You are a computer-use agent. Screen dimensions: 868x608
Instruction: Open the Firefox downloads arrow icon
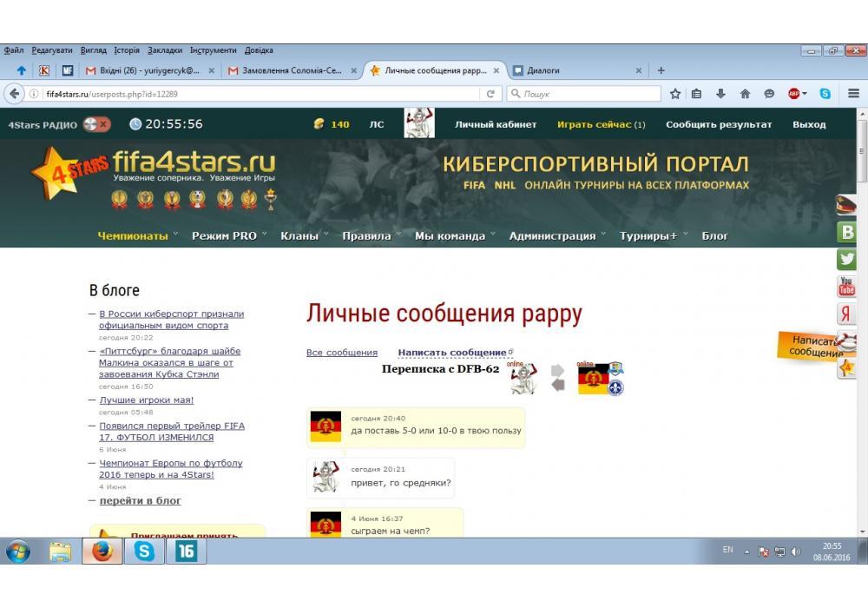click(720, 94)
